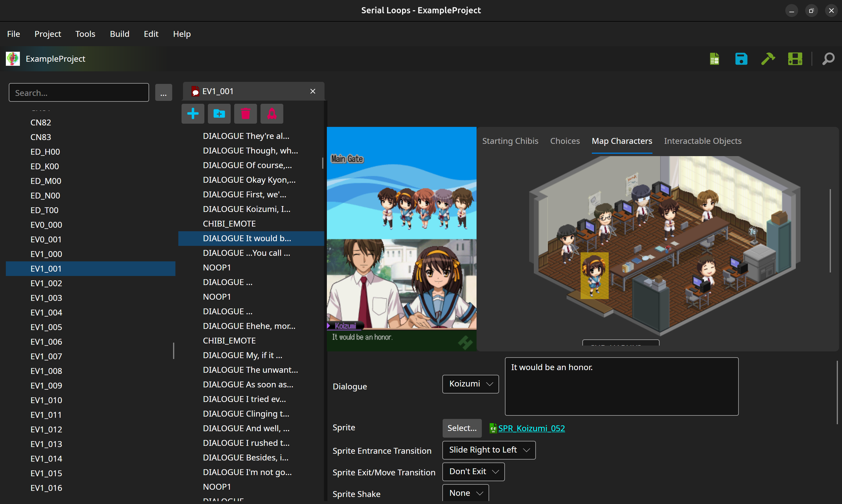
Task: Expand the Slide Right to Left dropdown
Action: pos(489,450)
